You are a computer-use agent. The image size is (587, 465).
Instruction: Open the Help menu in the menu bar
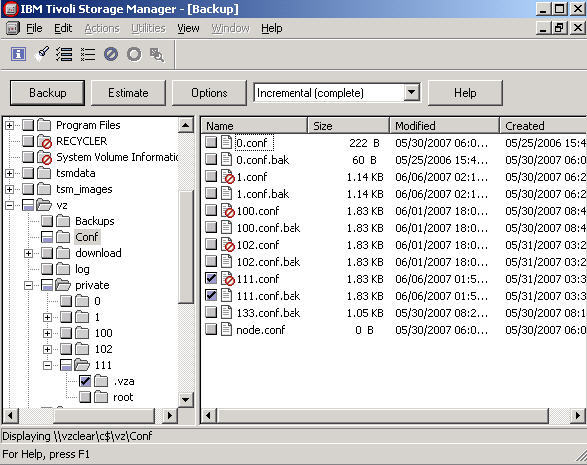(x=272, y=28)
